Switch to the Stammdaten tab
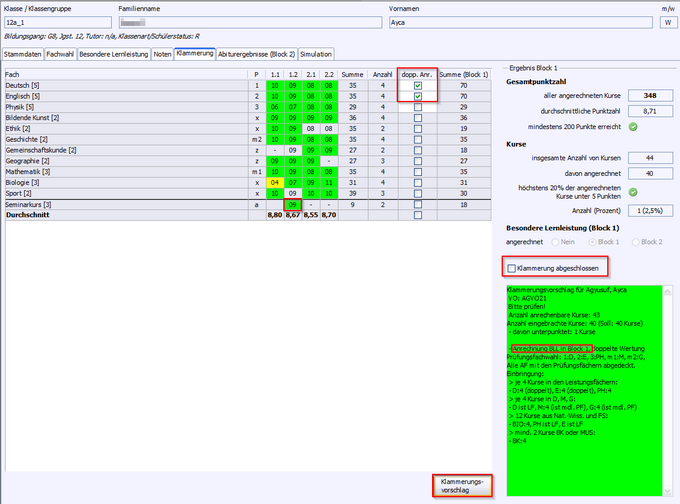Viewport: 680px width, 504px height. coord(23,54)
